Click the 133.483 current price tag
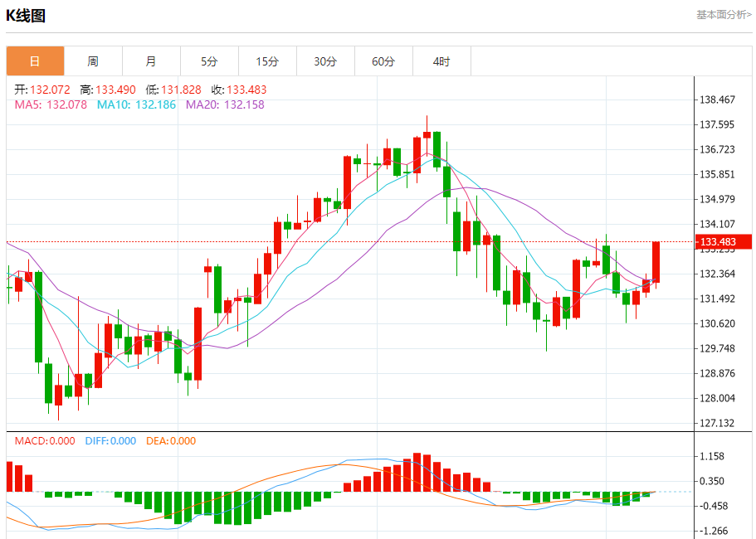 723,242
